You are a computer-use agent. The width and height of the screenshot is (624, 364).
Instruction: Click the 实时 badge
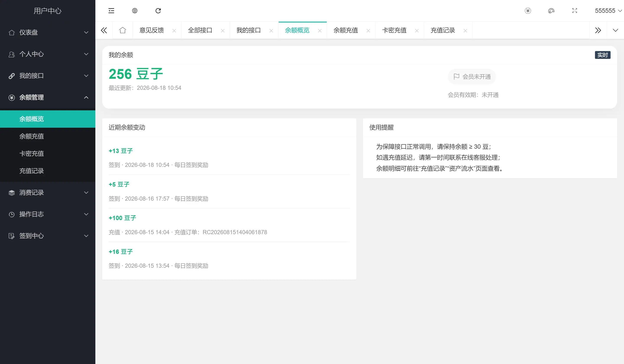(603, 55)
